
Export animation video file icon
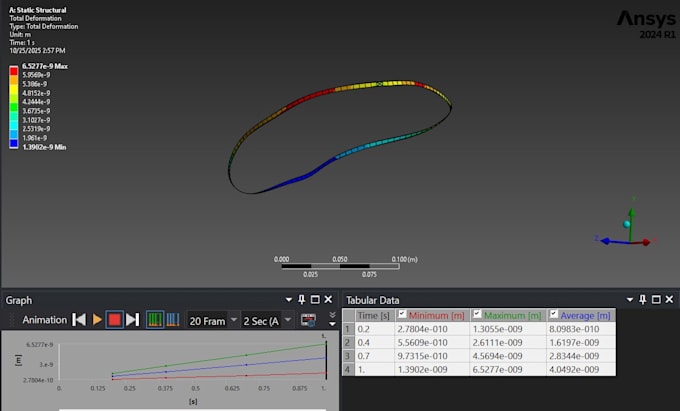(308, 320)
